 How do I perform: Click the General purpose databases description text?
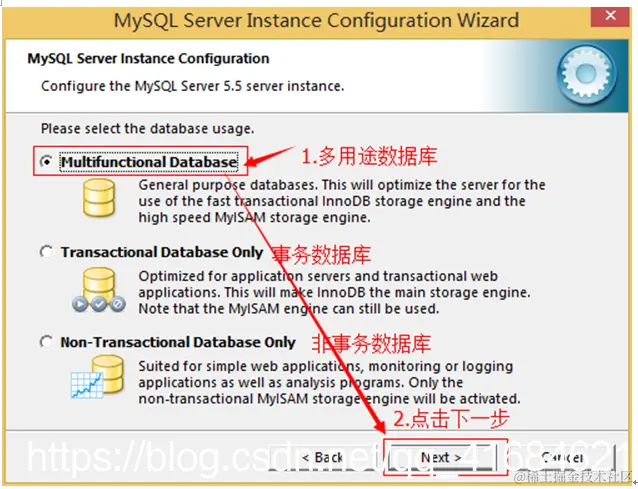342,201
